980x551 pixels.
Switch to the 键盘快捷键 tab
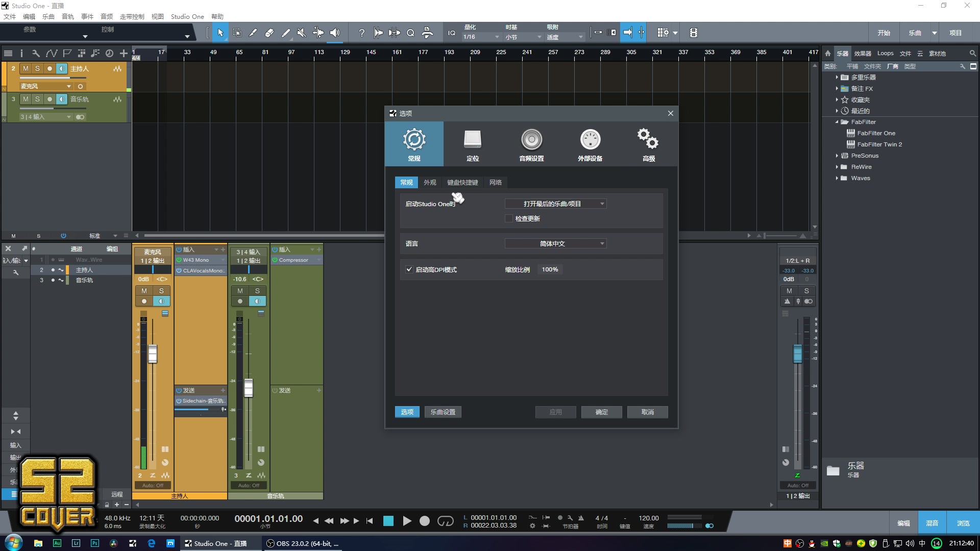462,182
